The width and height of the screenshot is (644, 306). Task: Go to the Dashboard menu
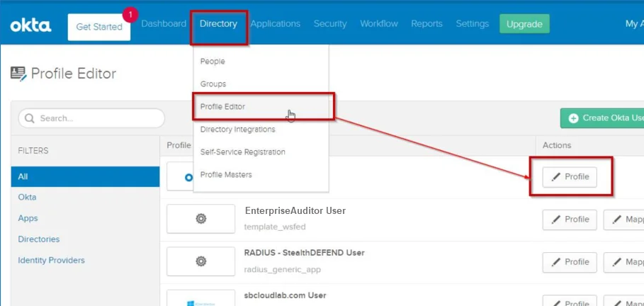(164, 24)
